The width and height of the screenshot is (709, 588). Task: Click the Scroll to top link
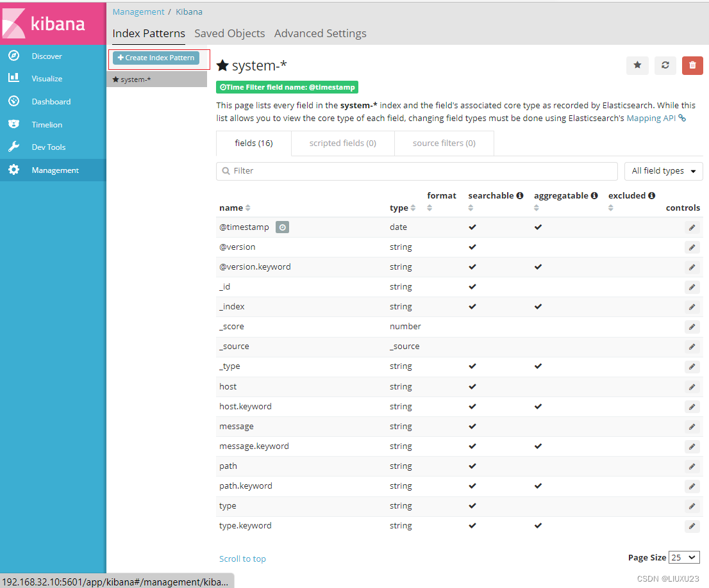coord(242,559)
